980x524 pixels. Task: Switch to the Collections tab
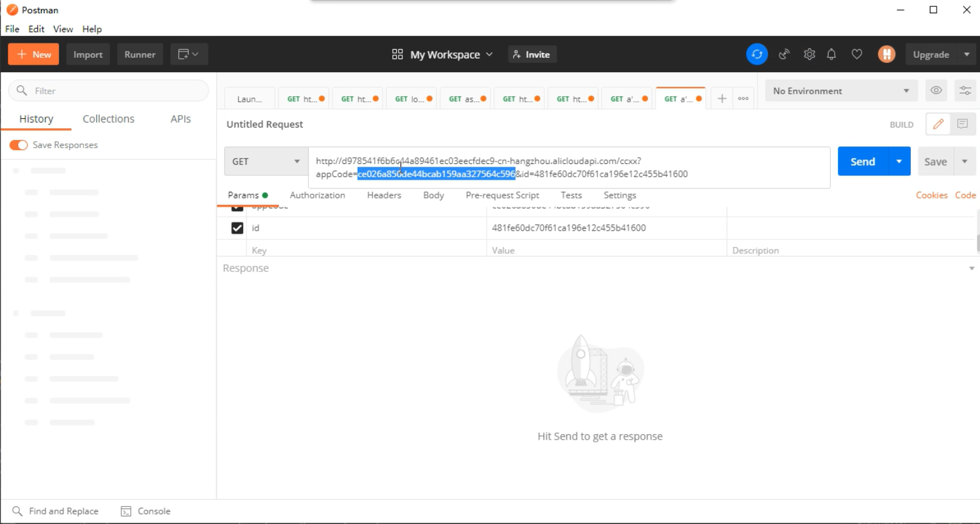(x=109, y=119)
